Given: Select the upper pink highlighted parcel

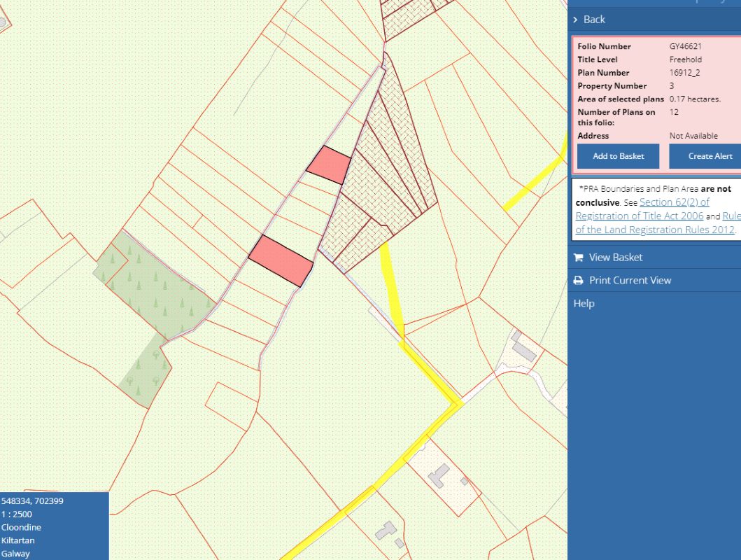Looking at the screenshot, I should point(330,165).
